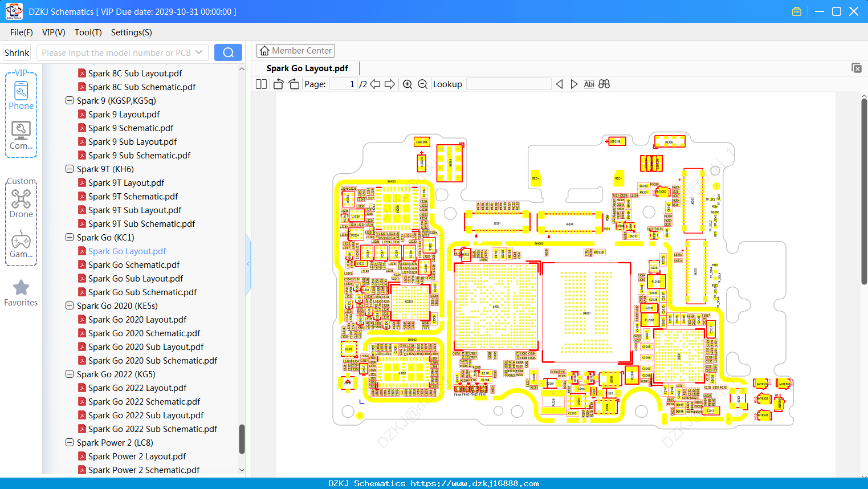Open Spark Go 2020 Sub Schematic.pdf
The image size is (868, 489).
[x=153, y=360]
